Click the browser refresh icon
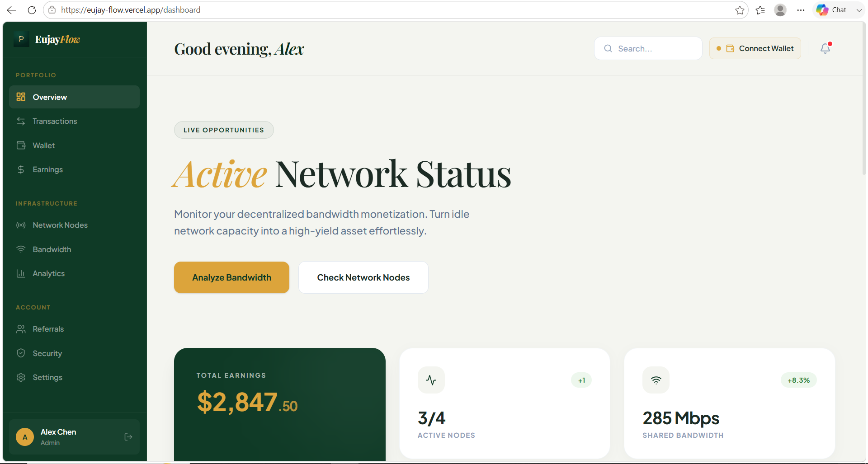The height and width of the screenshot is (464, 868). coord(32,10)
